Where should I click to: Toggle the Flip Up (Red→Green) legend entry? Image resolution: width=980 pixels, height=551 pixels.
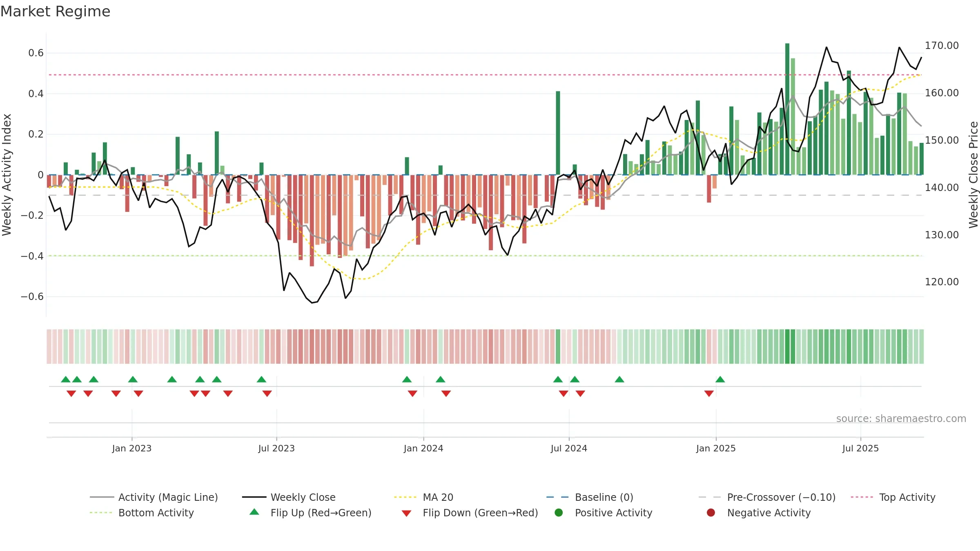point(310,513)
